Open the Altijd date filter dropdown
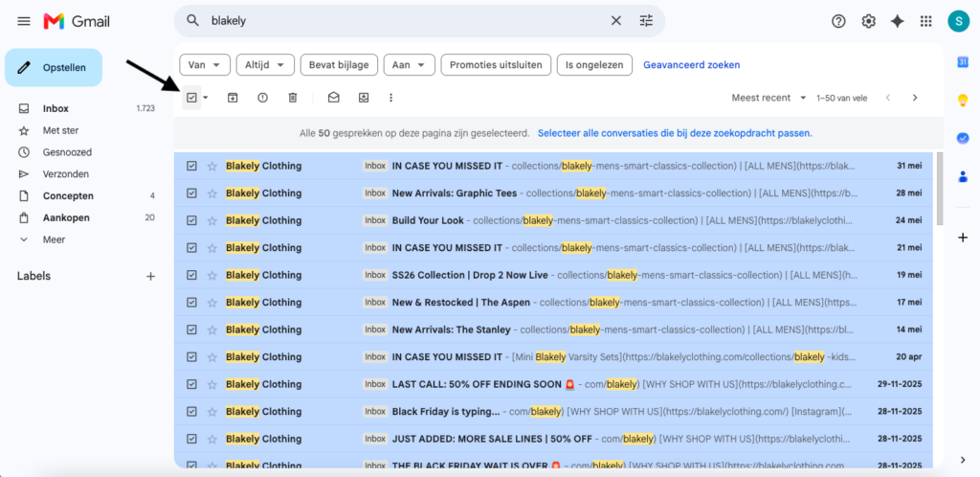The height and width of the screenshot is (477, 980). pos(265,64)
